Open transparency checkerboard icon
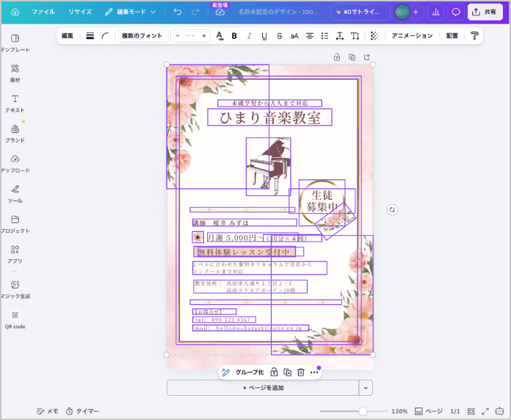This screenshot has width=511, height=420. click(374, 36)
